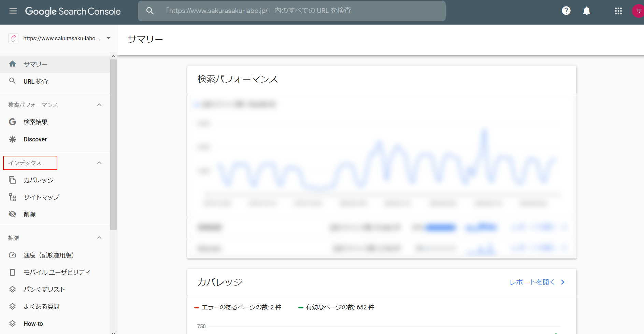Click the magnifier icon beside URL 検査

pyautogui.click(x=12, y=81)
